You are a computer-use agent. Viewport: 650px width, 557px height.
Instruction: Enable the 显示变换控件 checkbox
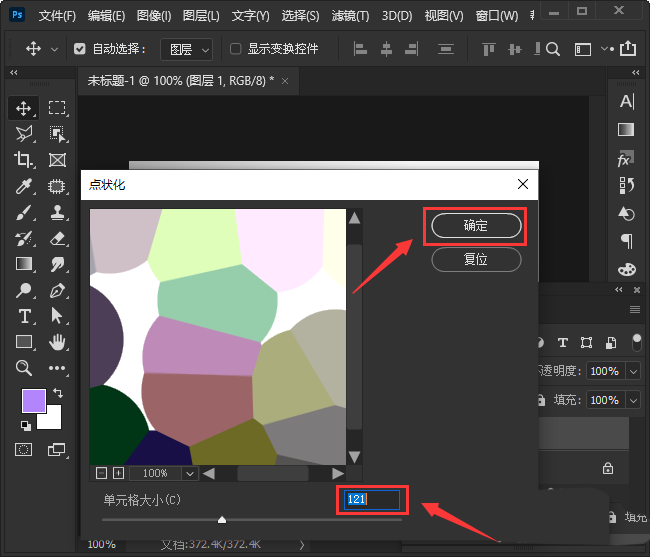point(236,49)
